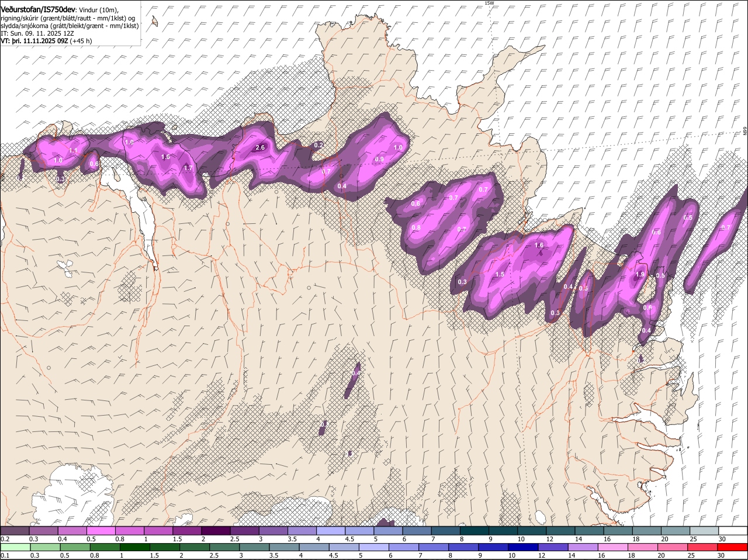Click the snow scale swatch labeled 6

417,530
